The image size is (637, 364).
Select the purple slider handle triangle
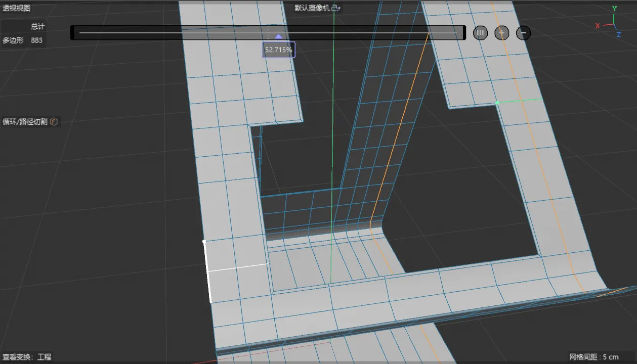tap(278, 36)
